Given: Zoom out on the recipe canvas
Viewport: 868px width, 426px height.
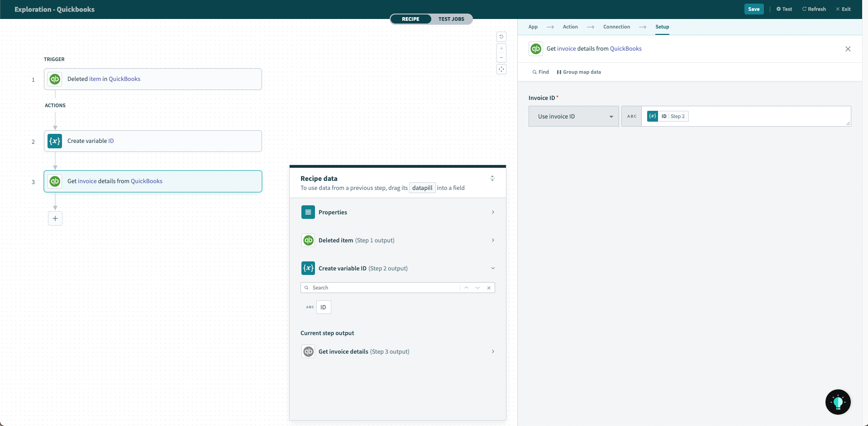Looking at the screenshot, I should pos(501,57).
